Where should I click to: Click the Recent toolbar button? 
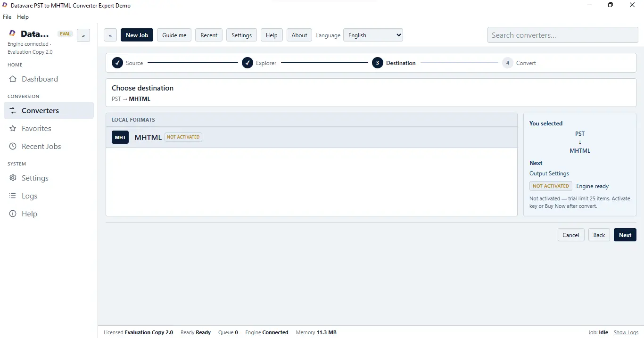(209, 35)
